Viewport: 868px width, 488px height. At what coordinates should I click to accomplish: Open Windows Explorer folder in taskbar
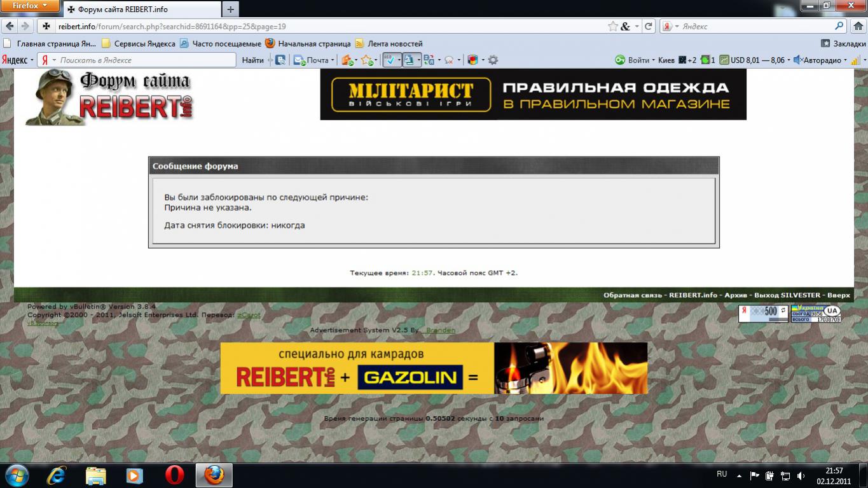click(95, 475)
